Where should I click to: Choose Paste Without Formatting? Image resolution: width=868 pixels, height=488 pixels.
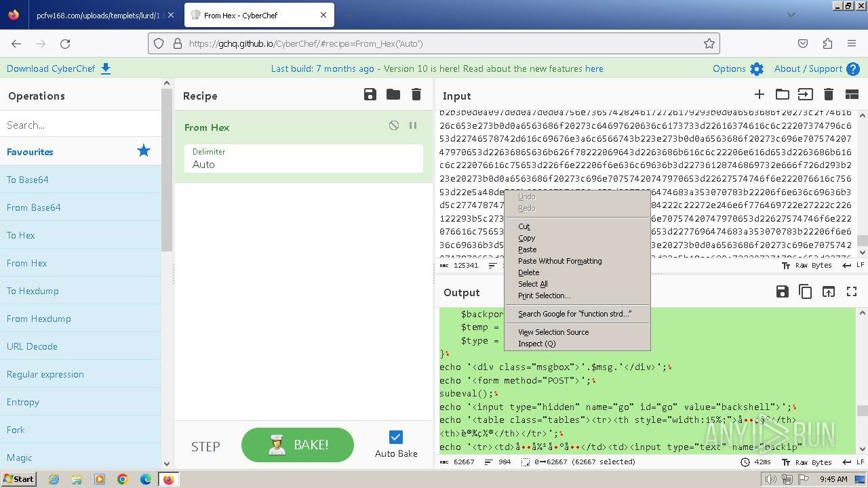pyautogui.click(x=577, y=261)
